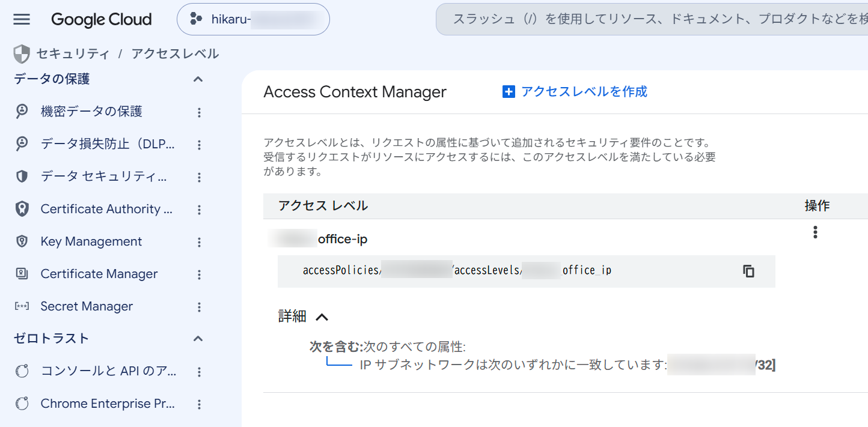
Task: Open more options for データ セキュリティ
Action: coord(199,177)
